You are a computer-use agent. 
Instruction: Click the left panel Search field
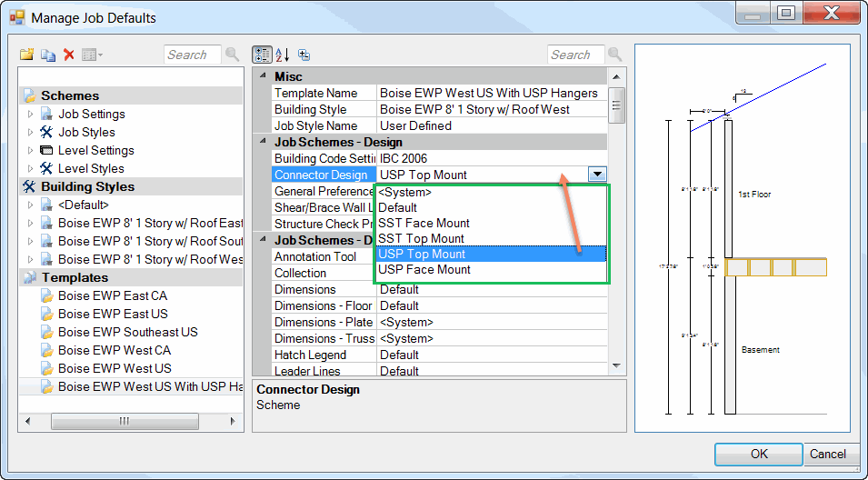[192, 55]
